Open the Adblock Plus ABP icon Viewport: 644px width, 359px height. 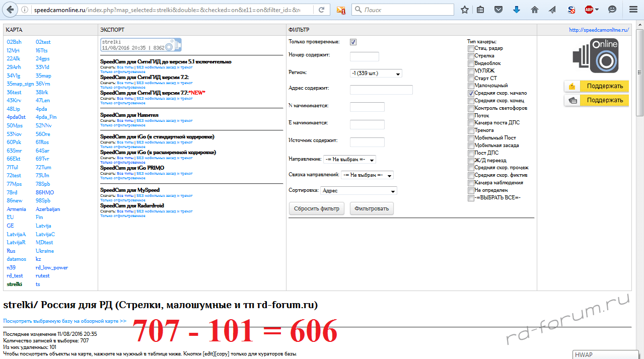tap(589, 10)
